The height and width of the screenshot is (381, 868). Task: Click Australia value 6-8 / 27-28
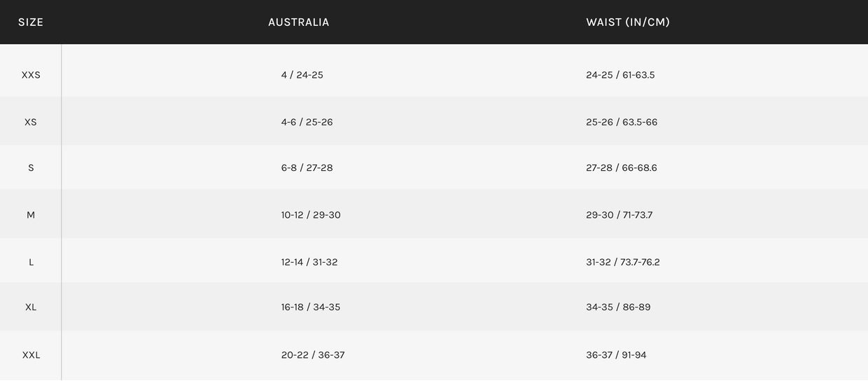tap(307, 168)
